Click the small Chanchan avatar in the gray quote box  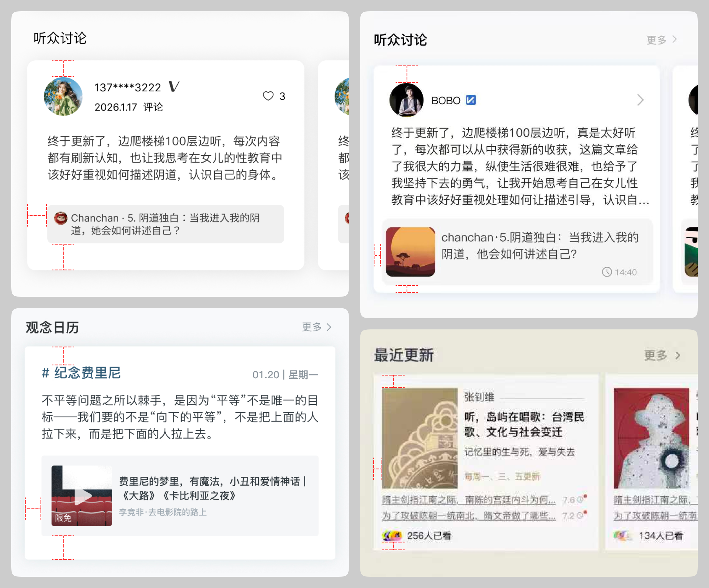(x=61, y=218)
